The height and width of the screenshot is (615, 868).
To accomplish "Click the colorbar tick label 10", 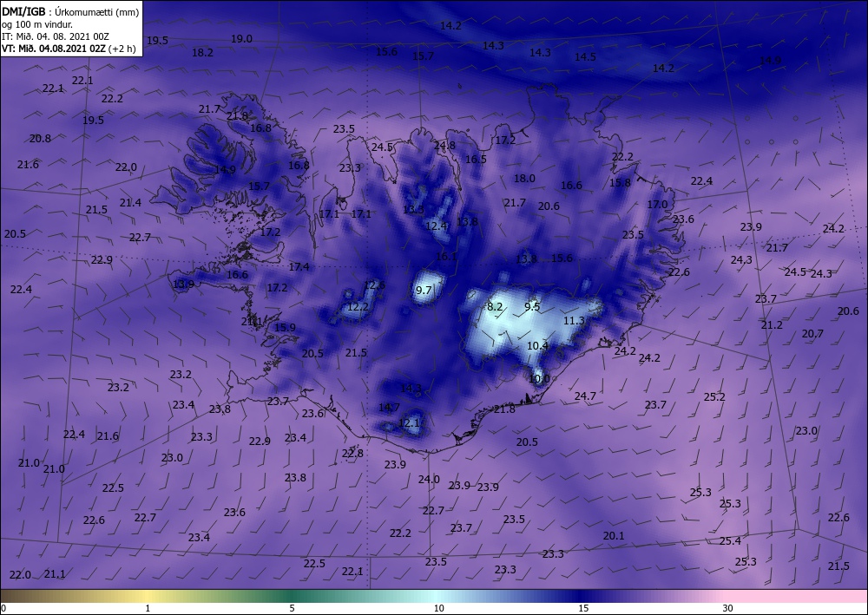I will coord(438,608).
